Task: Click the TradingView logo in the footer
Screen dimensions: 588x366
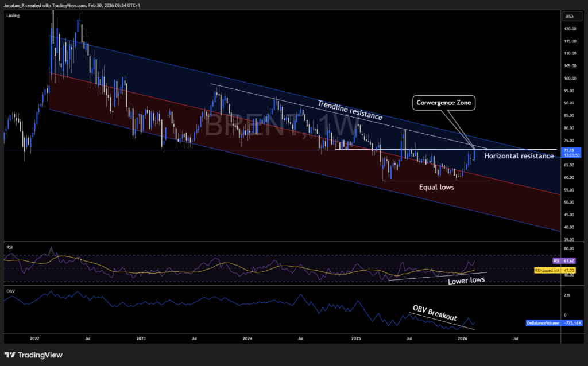Action: [33, 355]
